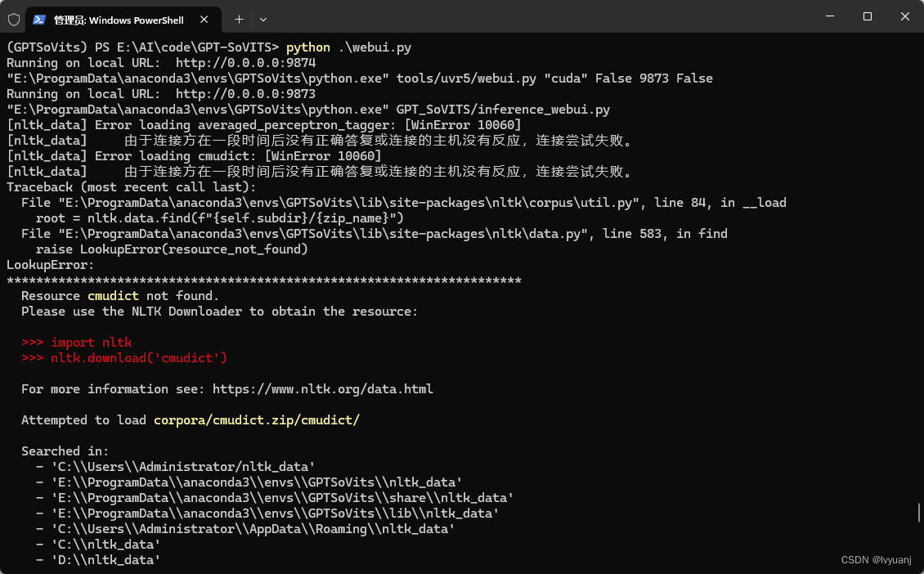This screenshot has width=924, height=574.
Task: Click 'raise LookupError(resource_not_found)' line
Action: pos(172,249)
